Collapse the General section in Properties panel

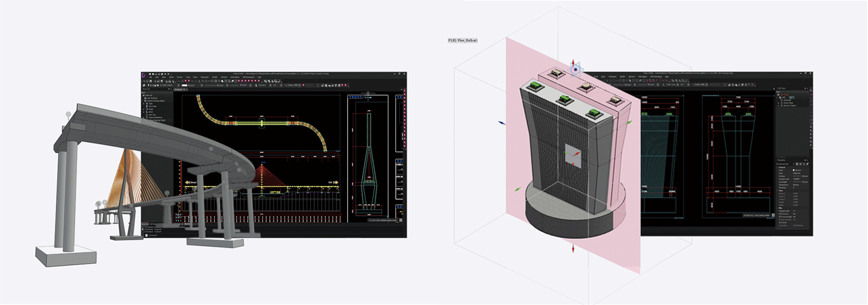[x=778, y=168]
